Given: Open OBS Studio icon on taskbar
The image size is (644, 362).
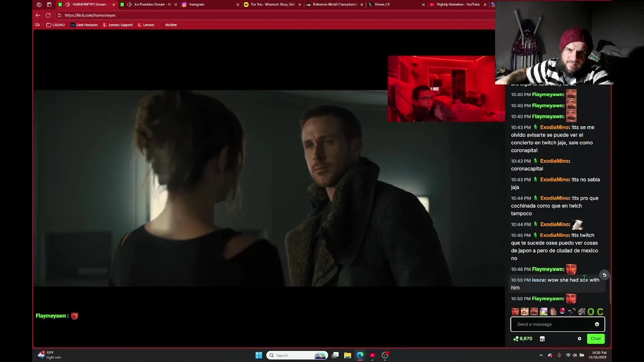Looking at the screenshot, I should tap(385, 355).
